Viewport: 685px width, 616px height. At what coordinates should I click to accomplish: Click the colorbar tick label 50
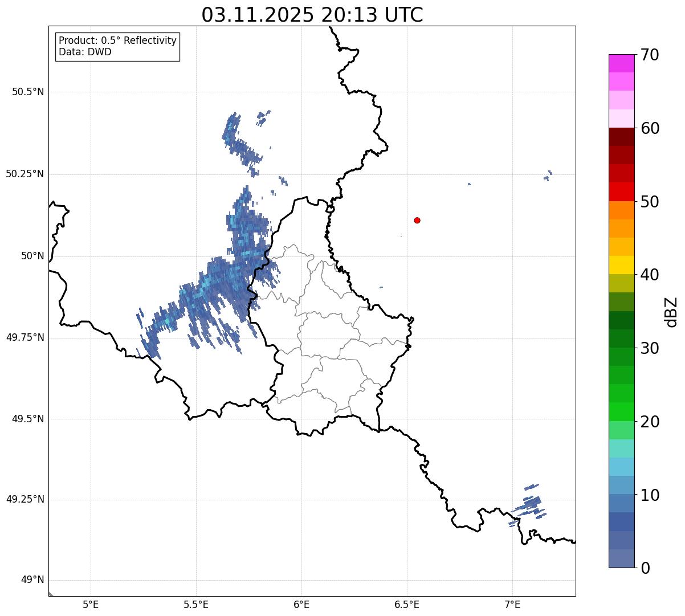click(650, 202)
